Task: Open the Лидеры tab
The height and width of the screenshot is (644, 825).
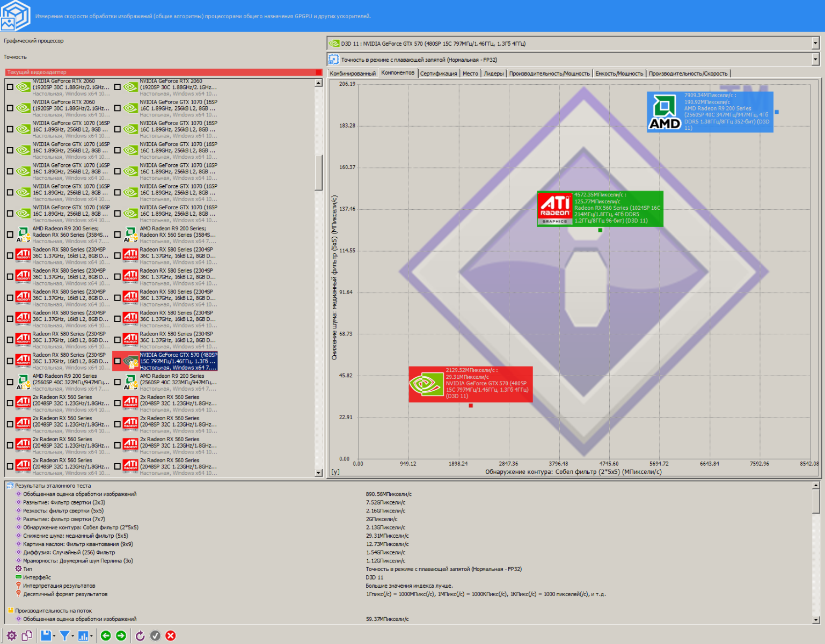Action: point(493,74)
